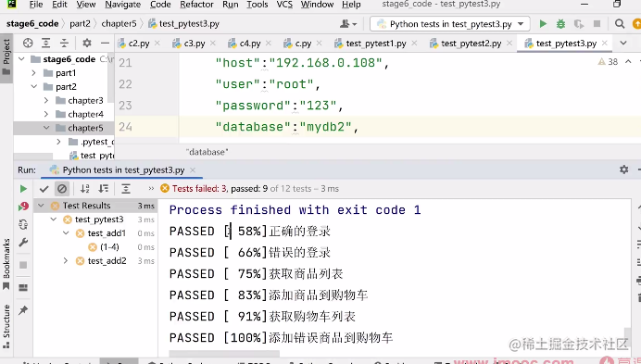Image resolution: width=641 pixels, height=364 pixels.
Task: Show hidden editor tabs dropdown
Action: pos(623,43)
